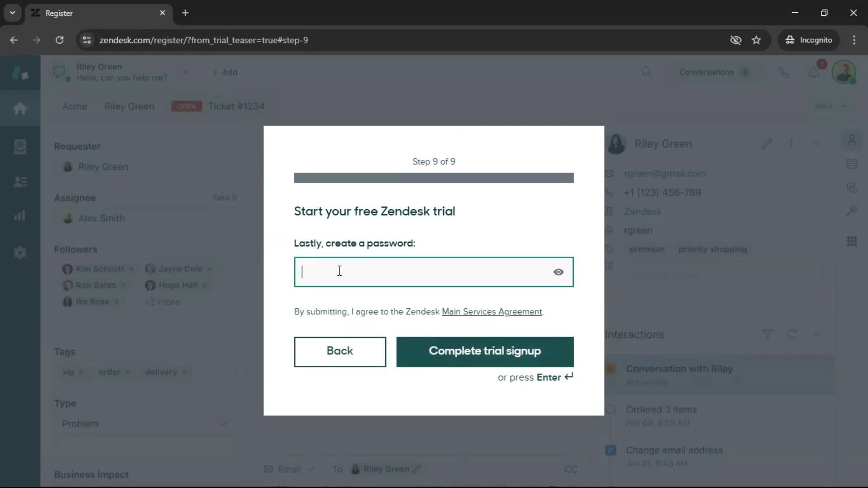Screen dimensions: 868x488
Task: Open the user profile avatar
Action: (844, 72)
